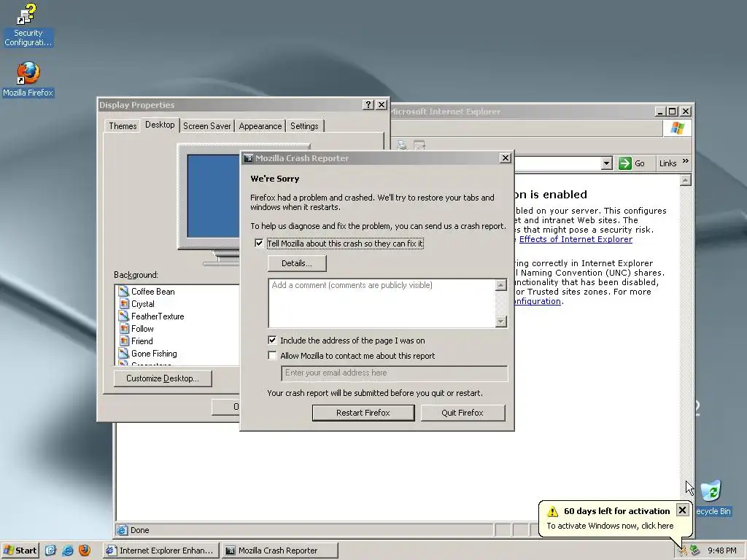Screen dimensions: 747x560
Task: Click the Restart Firefox button
Action: click(x=363, y=413)
